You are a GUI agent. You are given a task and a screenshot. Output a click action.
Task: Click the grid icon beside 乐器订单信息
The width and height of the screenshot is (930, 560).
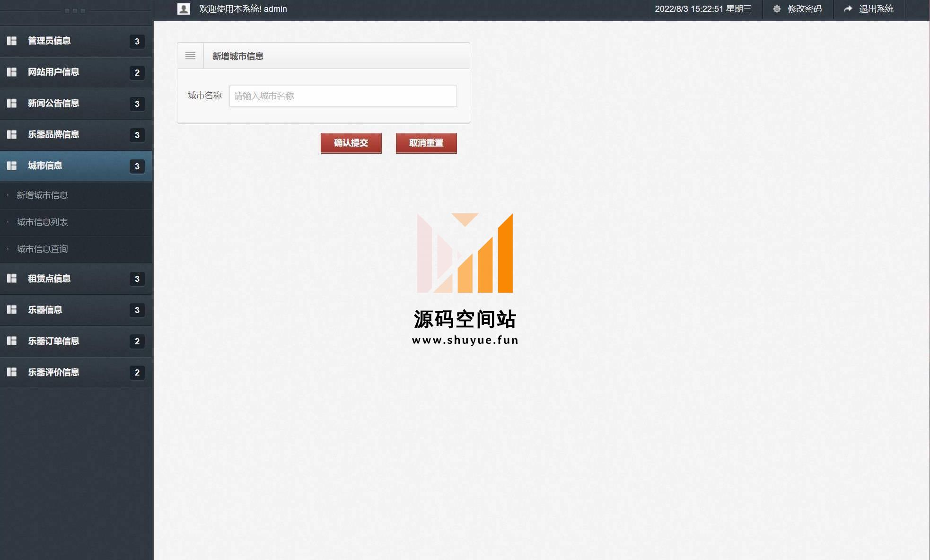12,341
